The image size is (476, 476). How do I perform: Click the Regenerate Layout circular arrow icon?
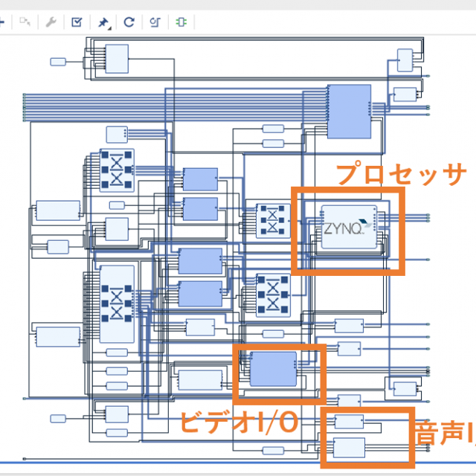click(x=129, y=22)
